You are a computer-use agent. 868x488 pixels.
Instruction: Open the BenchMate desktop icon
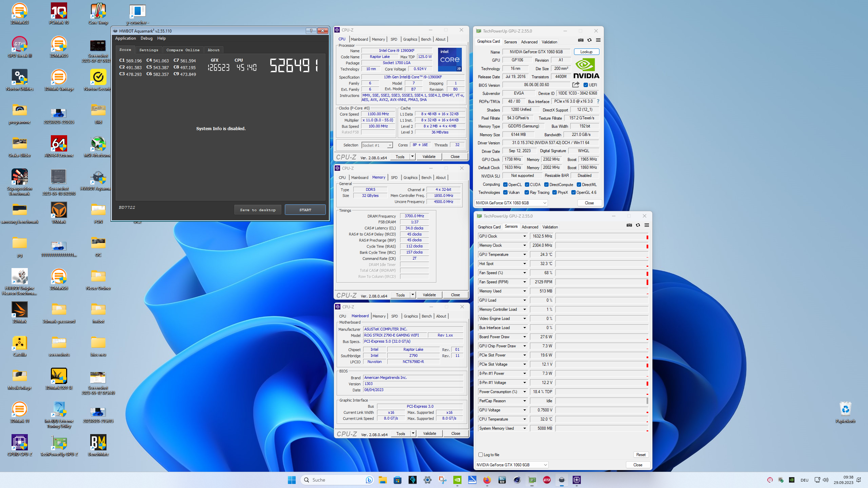pos(98,445)
